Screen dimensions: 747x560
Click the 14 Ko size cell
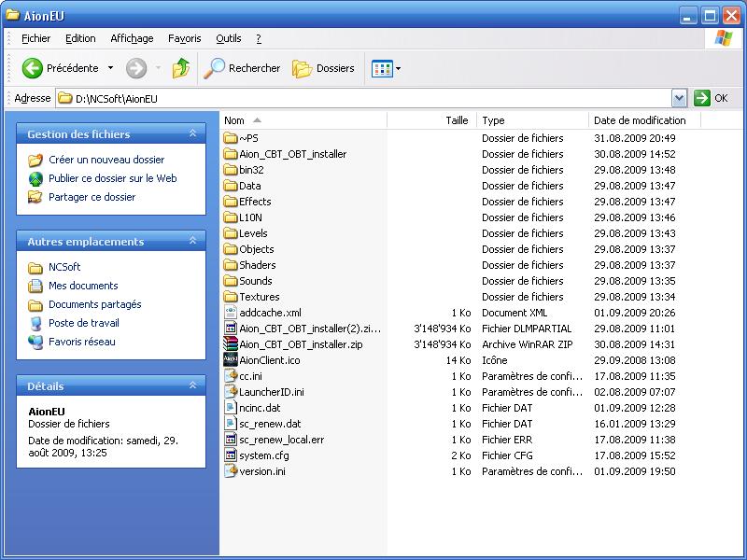click(458, 360)
